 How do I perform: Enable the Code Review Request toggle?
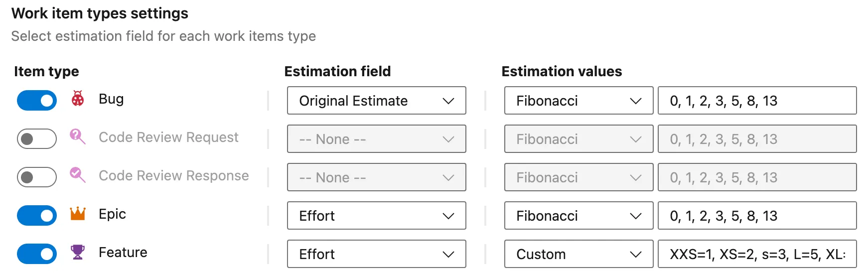[37, 138]
